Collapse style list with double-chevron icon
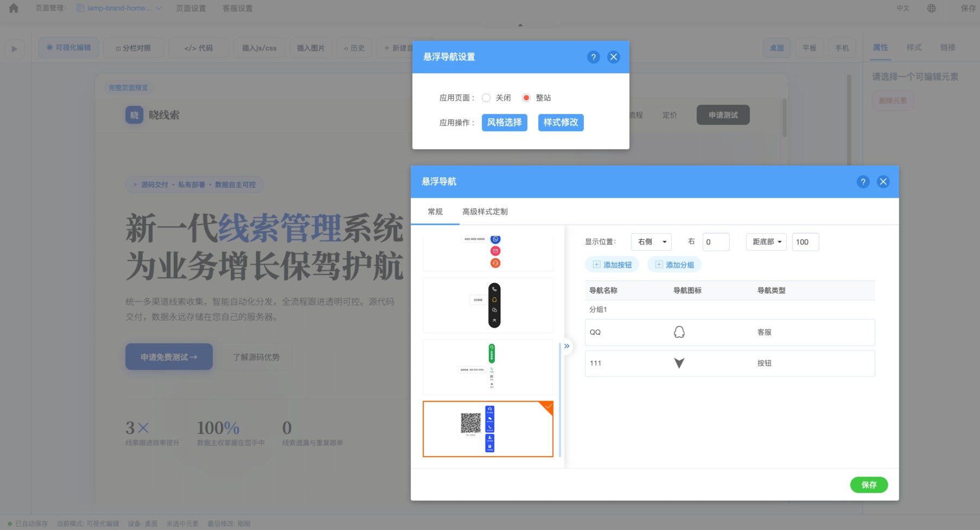 [567, 346]
